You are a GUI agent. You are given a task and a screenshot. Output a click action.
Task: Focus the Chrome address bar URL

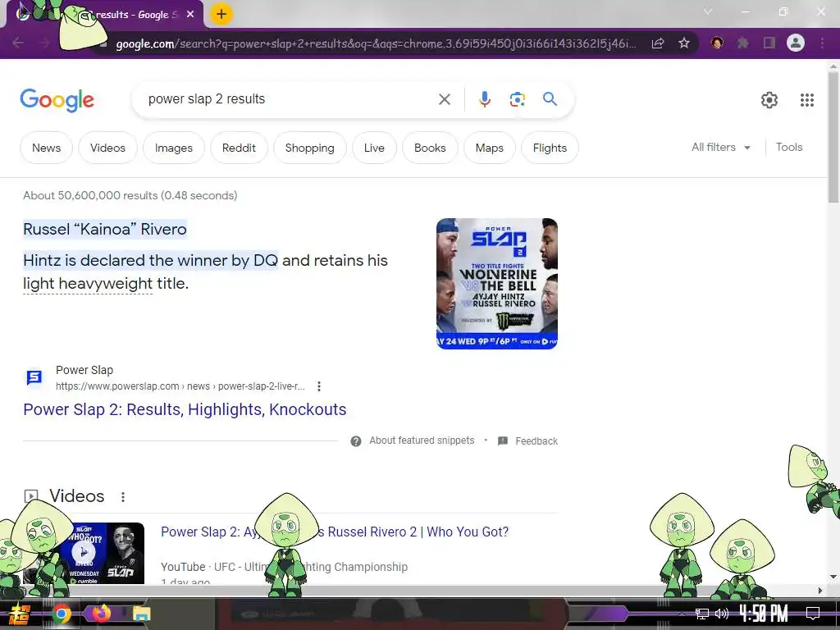point(375,43)
